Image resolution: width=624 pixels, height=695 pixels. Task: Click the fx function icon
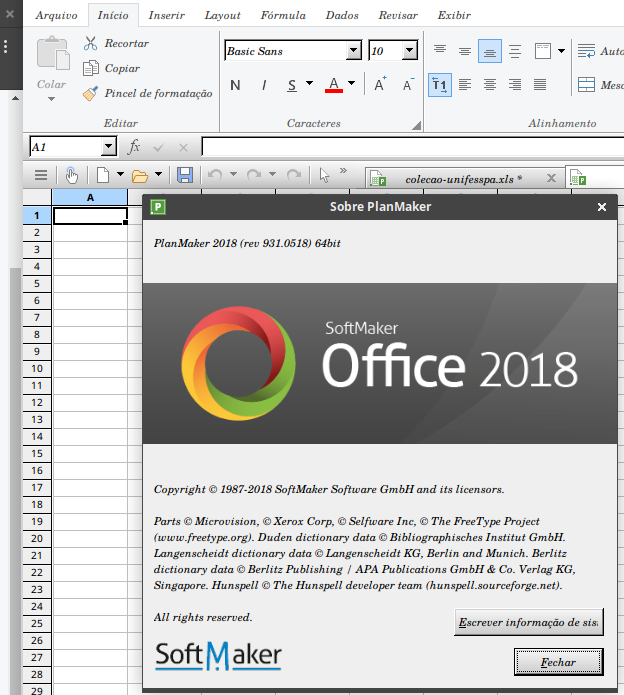[135, 147]
